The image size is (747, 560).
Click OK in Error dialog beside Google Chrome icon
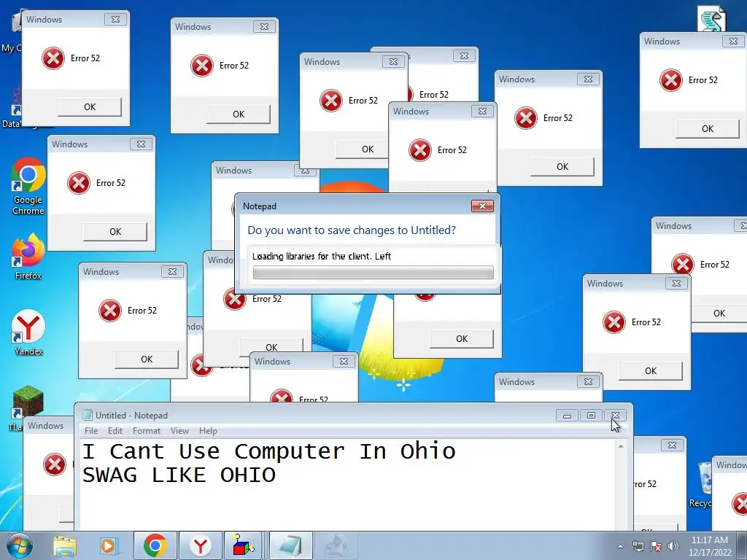[x=115, y=232]
